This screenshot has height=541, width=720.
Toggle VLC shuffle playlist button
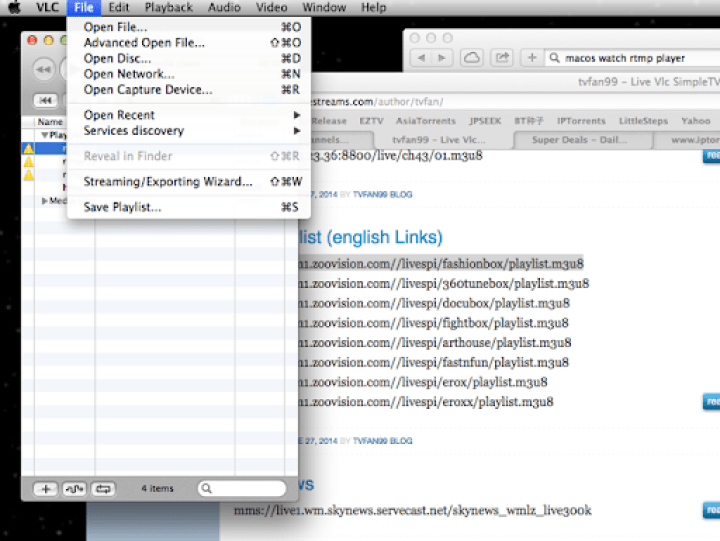click(x=74, y=489)
